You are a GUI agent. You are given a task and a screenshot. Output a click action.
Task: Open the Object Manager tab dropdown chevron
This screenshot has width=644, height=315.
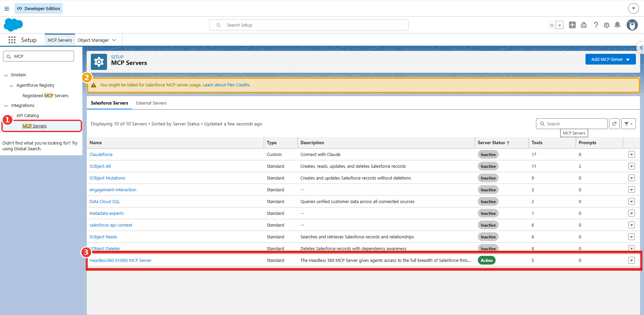(x=114, y=40)
